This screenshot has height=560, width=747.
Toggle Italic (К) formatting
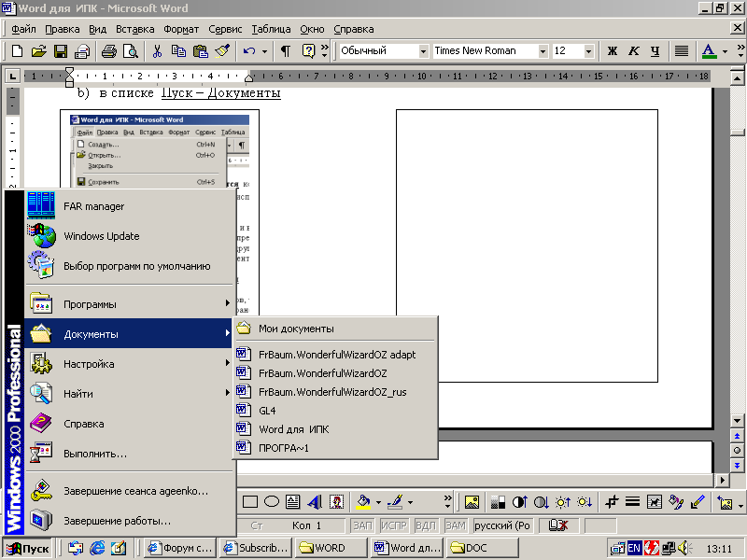click(x=634, y=51)
